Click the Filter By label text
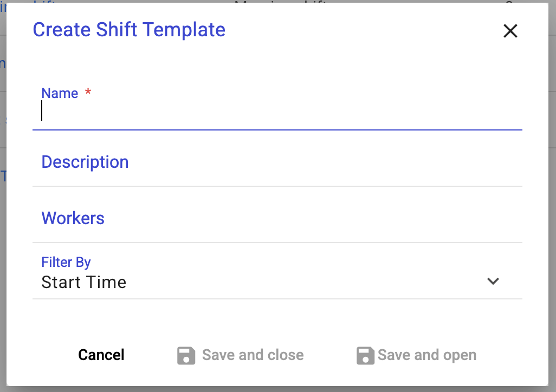Image resolution: width=556 pixels, height=392 pixels. click(66, 263)
